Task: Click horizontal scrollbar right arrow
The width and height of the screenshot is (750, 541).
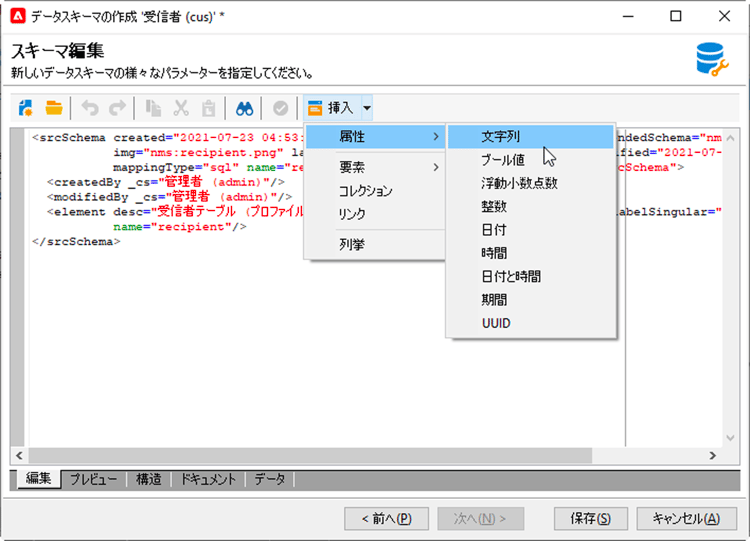Action: (713, 456)
